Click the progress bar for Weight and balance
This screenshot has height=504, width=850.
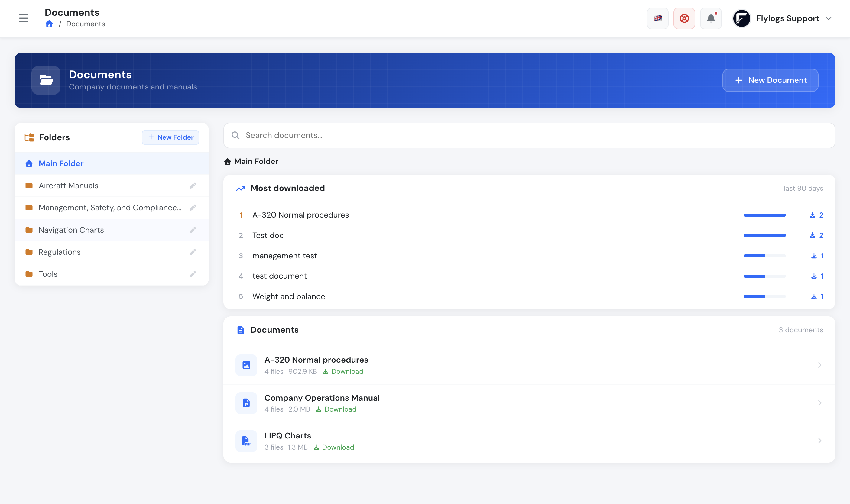pyautogui.click(x=764, y=296)
